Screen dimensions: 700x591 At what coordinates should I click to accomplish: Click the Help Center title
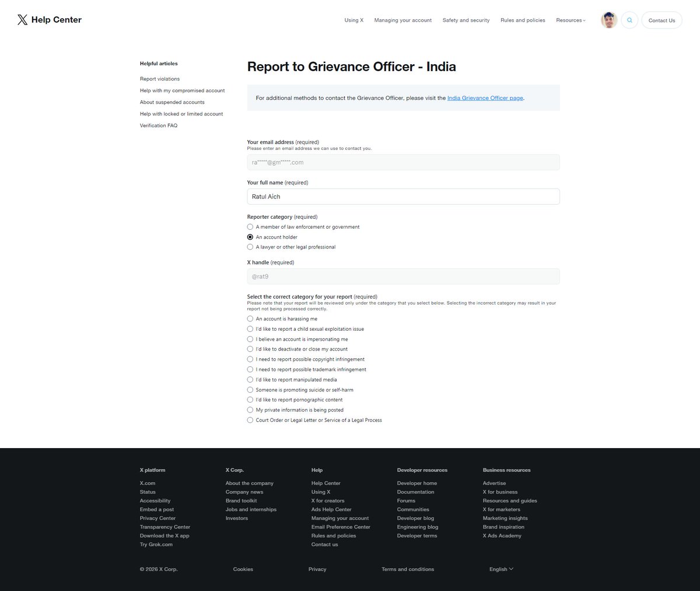point(57,20)
